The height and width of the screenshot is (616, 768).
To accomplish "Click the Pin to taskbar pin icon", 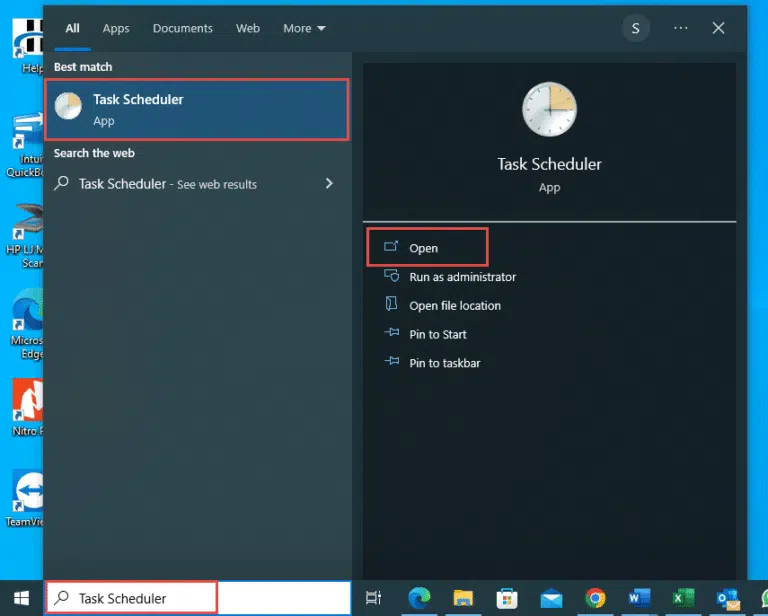I will [391, 361].
